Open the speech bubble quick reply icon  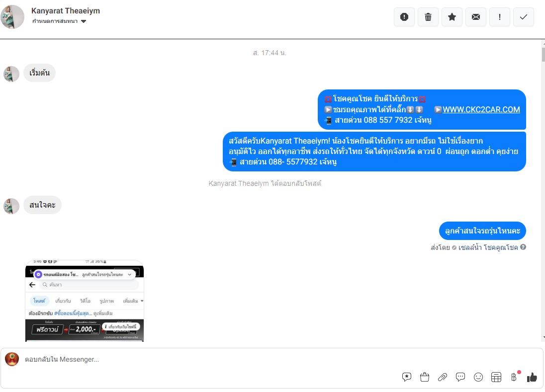[460, 377]
